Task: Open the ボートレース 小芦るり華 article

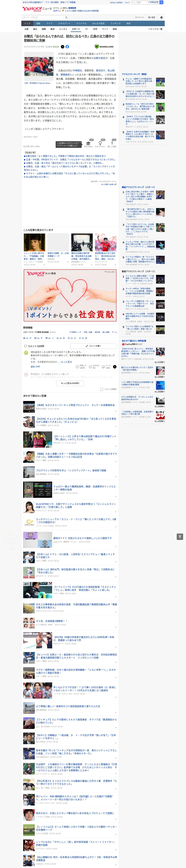Action: click(x=84, y=438)
